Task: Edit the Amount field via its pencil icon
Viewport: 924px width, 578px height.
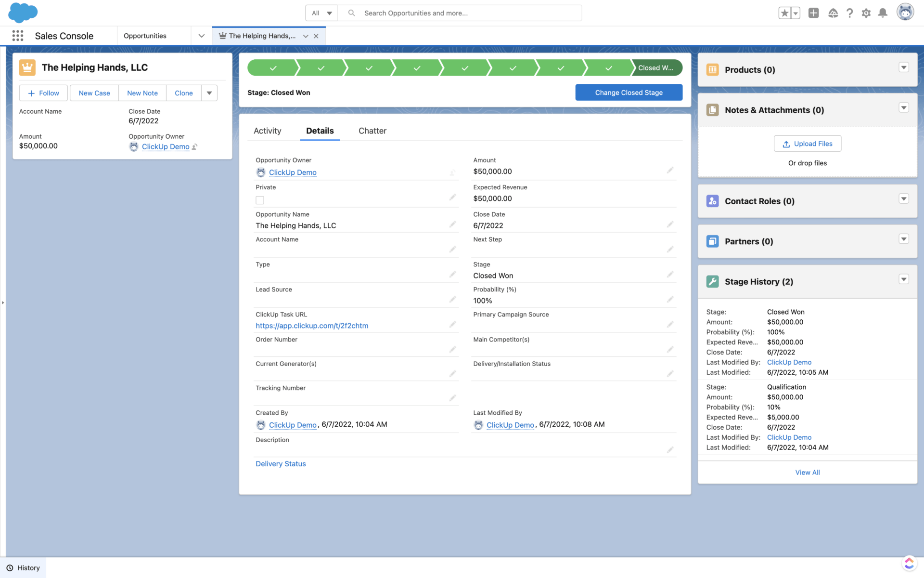Action: point(670,171)
